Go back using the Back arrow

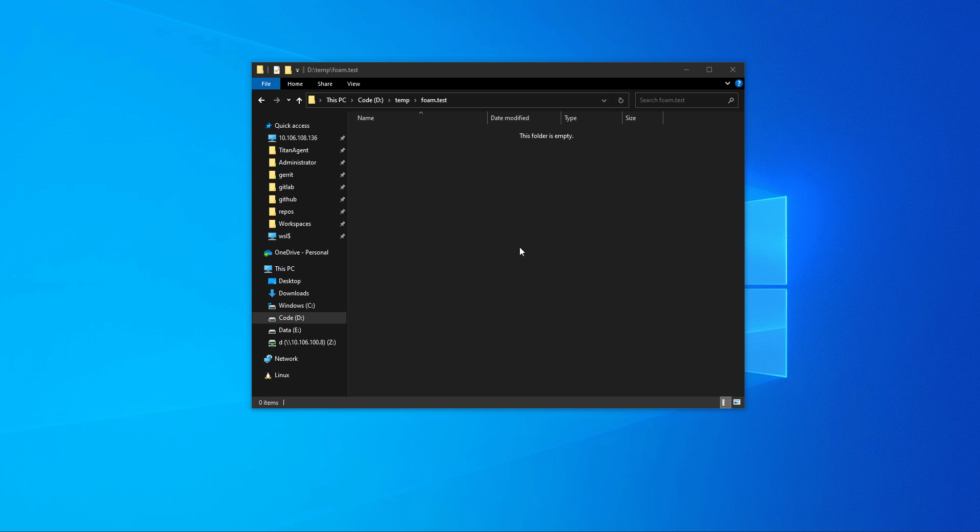(261, 100)
